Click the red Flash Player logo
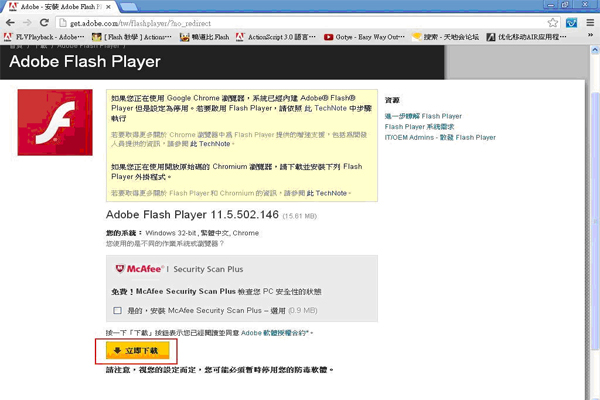 (x=55, y=122)
